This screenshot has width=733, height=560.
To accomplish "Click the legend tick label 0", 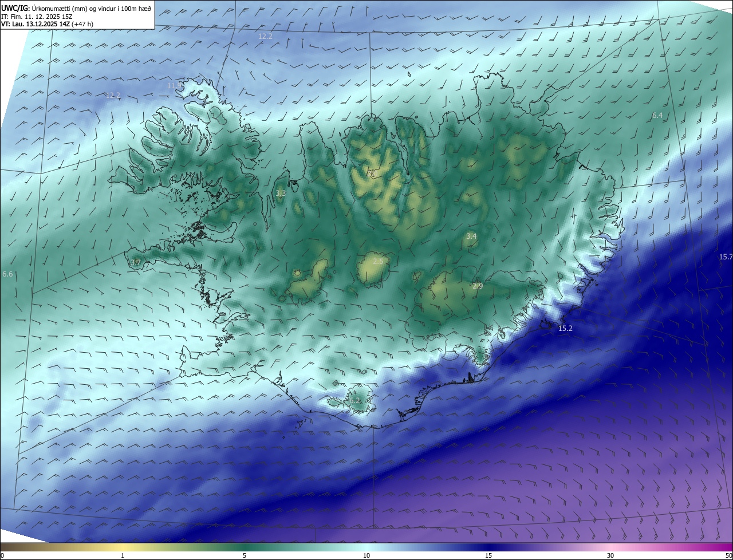I will 2,555.
